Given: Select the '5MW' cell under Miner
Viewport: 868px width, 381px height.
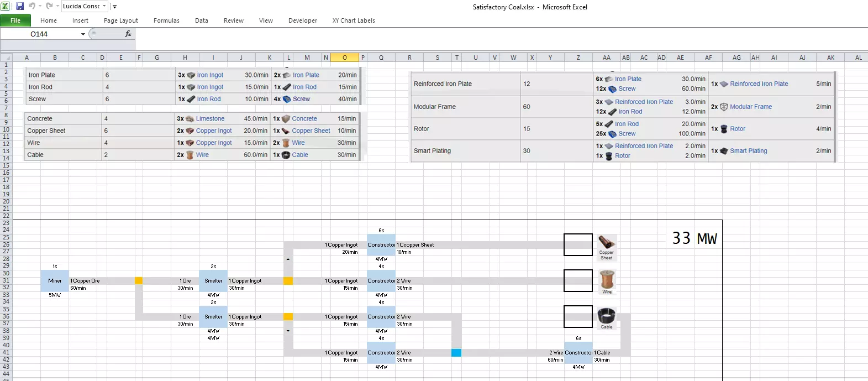Looking at the screenshot, I should click(55, 295).
